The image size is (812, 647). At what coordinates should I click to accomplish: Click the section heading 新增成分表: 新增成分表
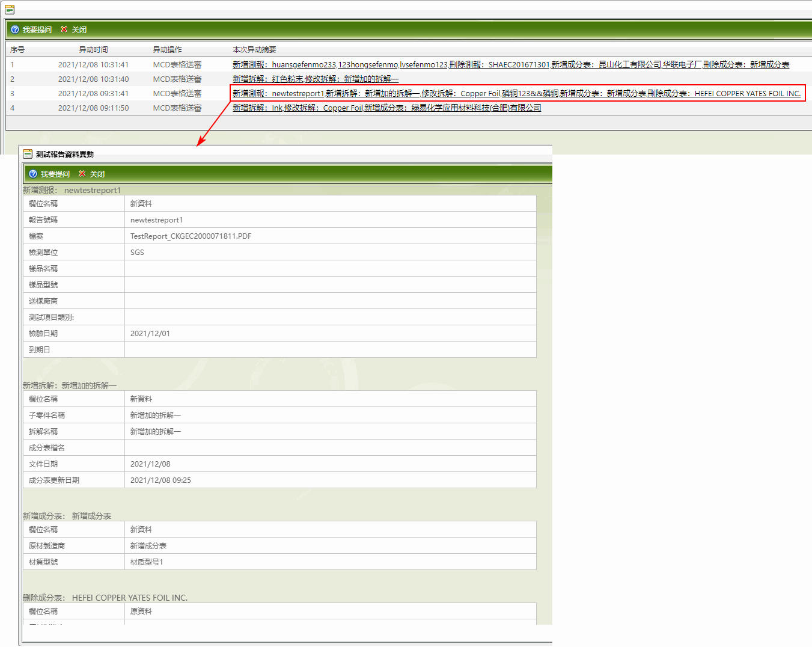point(67,516)
